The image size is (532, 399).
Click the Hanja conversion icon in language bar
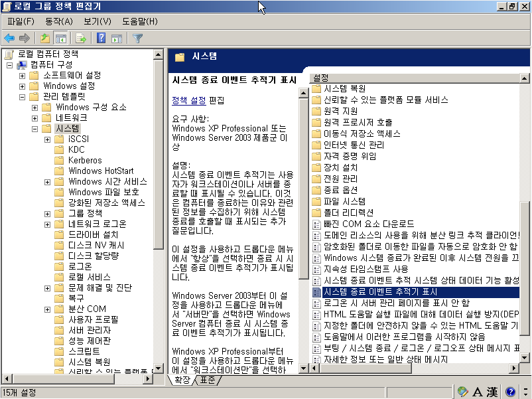(492, 392)
